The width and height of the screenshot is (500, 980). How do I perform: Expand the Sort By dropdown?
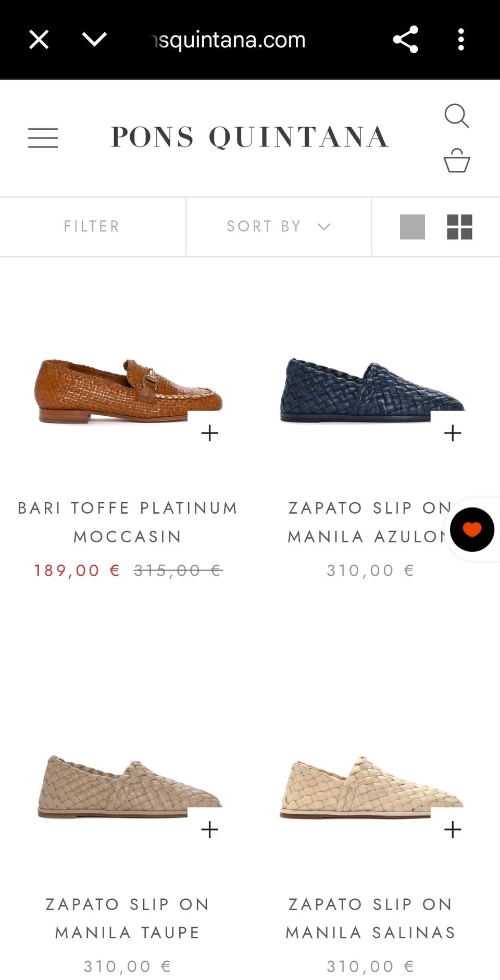coord(278,227)
